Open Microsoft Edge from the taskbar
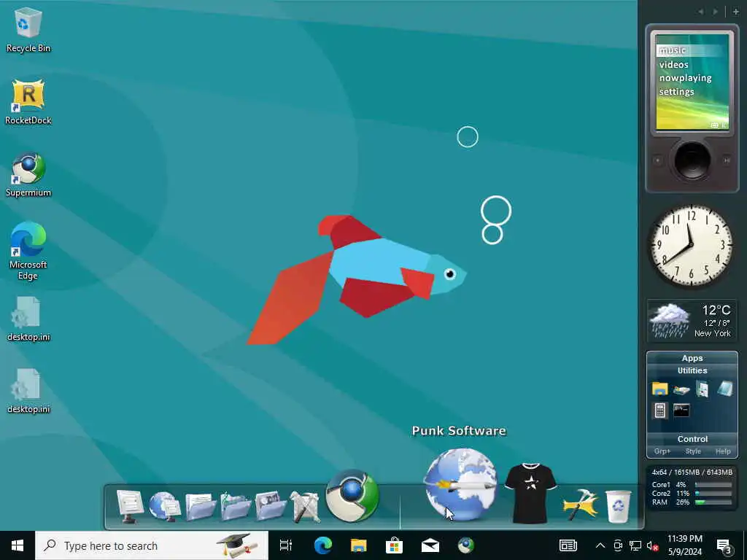This screenshot has height=560, width=747. pos(322,545)
